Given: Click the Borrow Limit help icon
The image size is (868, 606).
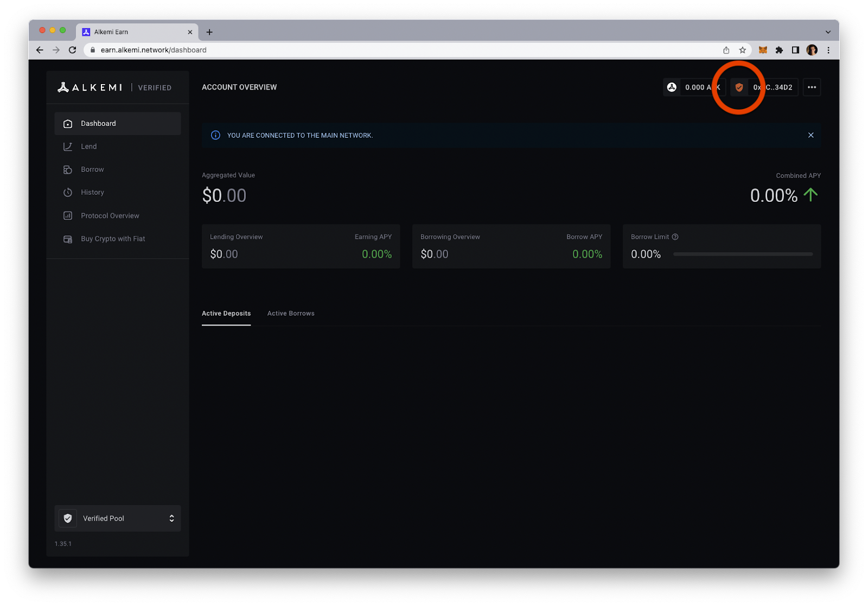Looking at the screenshot, I should click(x=675, y=237).
